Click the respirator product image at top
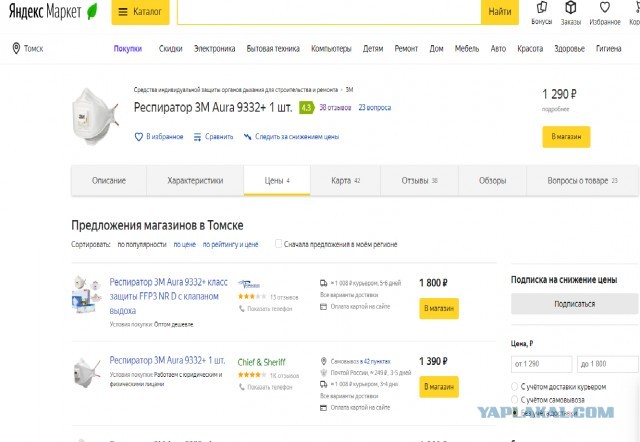The width and height of the screenshot is (640, 442). click(95, 116)
